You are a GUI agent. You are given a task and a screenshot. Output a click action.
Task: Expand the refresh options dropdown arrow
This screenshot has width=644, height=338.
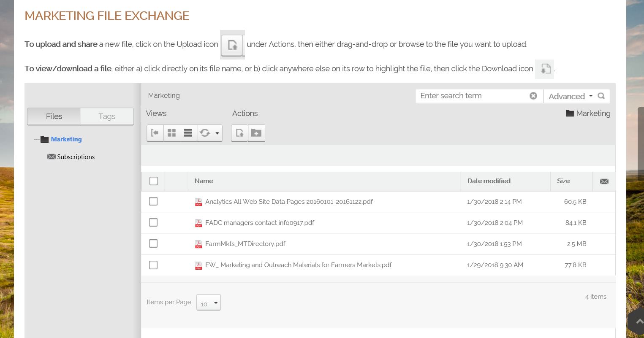217,132
